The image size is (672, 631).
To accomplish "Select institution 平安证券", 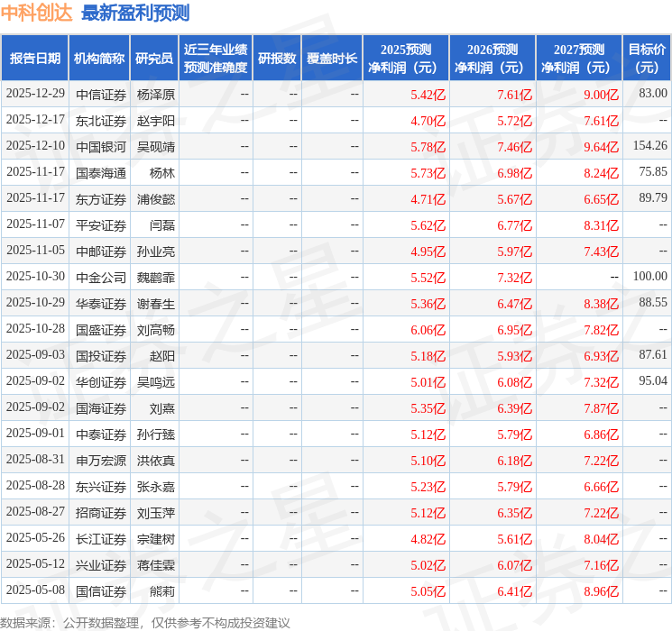I will 101,225.
